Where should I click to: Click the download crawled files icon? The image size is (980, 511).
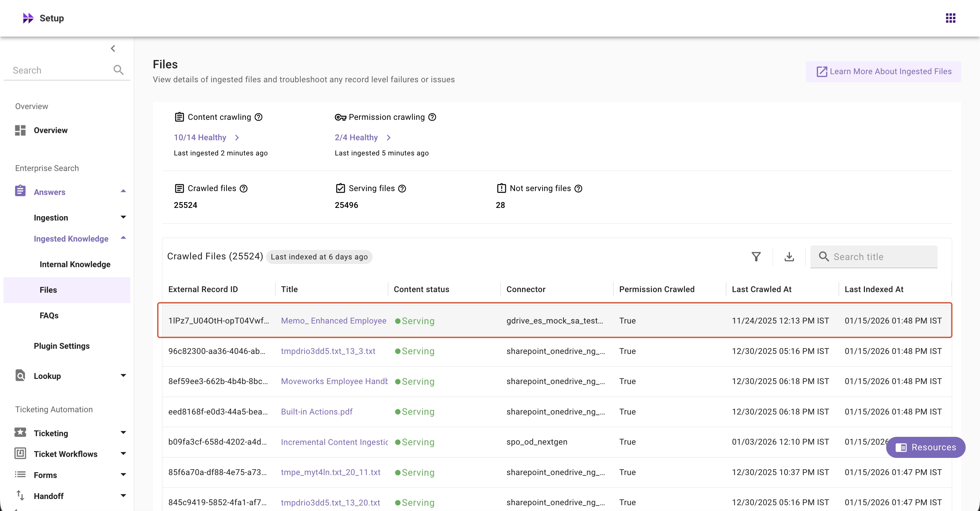click(789, 257)
